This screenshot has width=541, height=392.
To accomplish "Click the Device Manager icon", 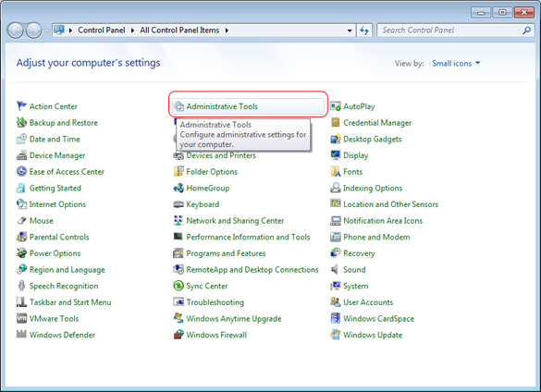I will click(x=21, y=155).
